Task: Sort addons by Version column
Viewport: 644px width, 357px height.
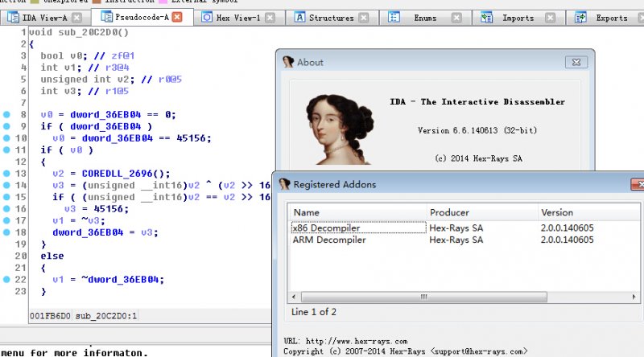Action: point(588,212)
